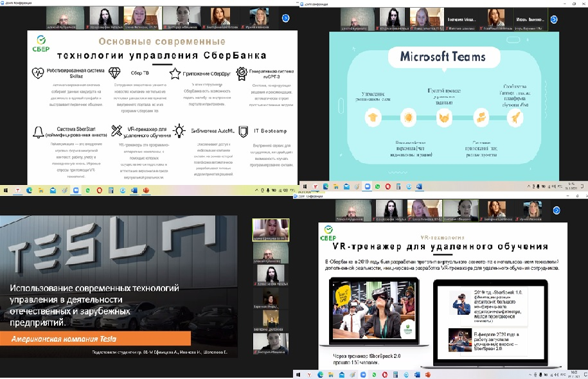The image size is (588, 379).
Task: Click the heart icon beside Skillaz system
Action: pos(37,73)
